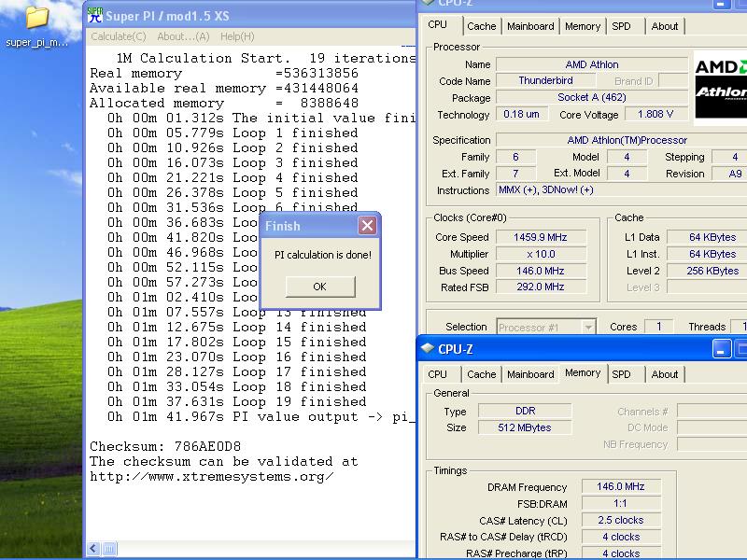Click the Code Name value Thunderbird
The image size is (747, 560).
coord(546,80)
